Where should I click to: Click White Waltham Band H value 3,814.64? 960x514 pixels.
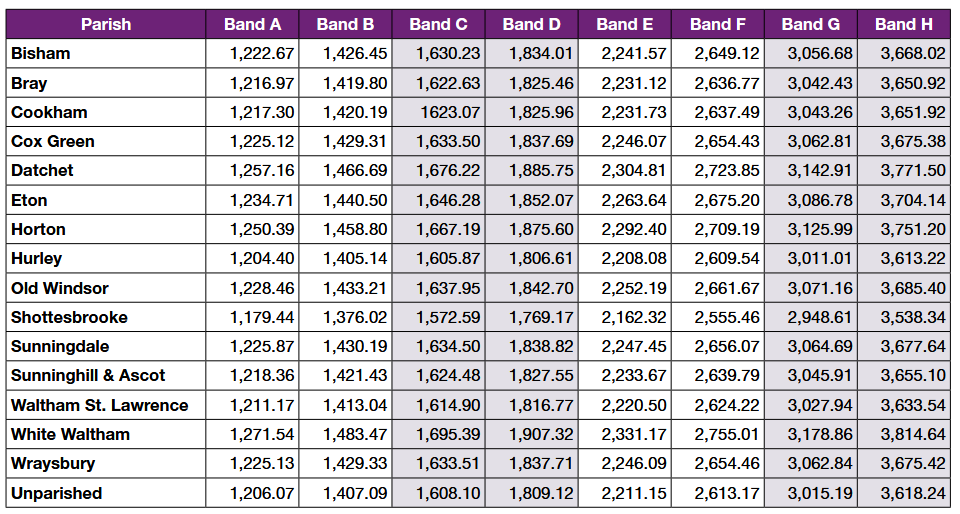pyautogui.click(x=912, y=435)
